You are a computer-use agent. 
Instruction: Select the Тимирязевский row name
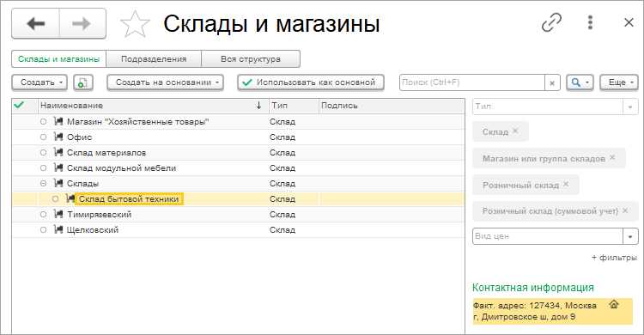pyautogui.click(x=99, y=214)
